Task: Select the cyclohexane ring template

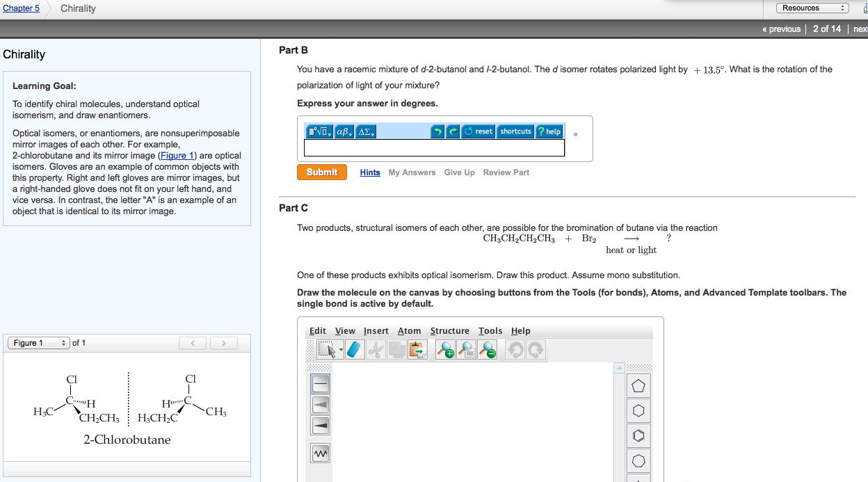Action: (638, 410)
